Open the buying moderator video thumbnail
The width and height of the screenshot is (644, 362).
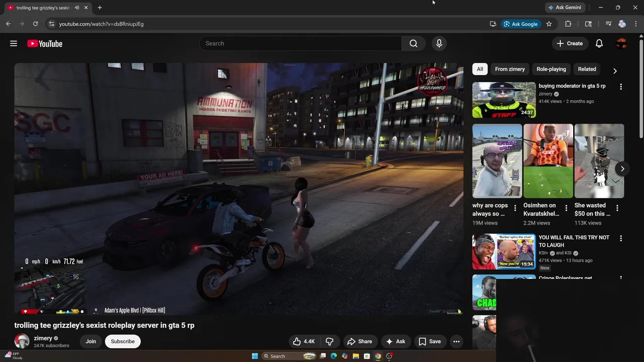coord(504,100)
